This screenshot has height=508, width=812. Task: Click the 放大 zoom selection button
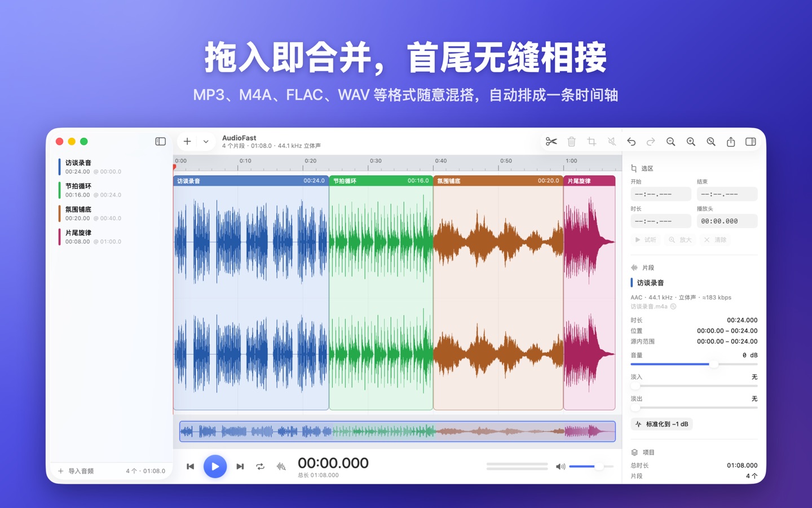tap(680, 240)
